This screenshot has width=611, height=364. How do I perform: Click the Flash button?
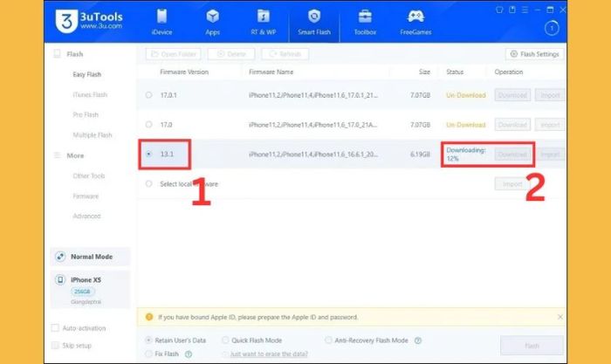(532, 346)
